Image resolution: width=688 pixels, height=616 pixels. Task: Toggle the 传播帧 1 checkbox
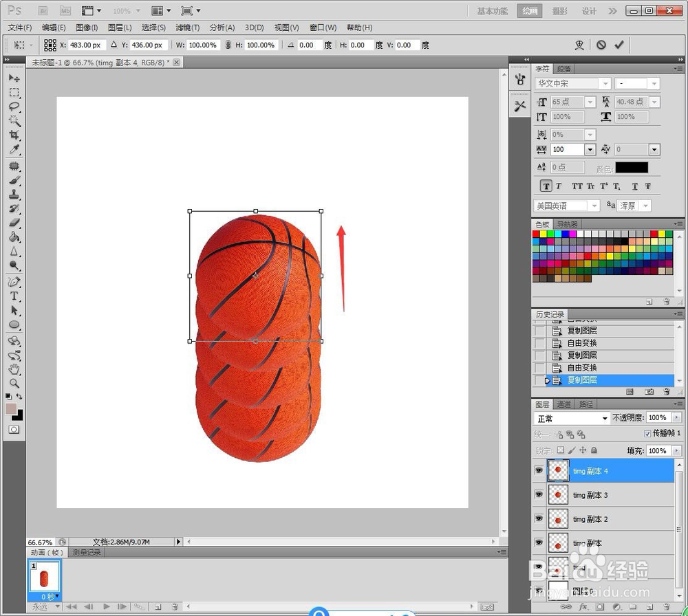pyautogui.click(x=647, y=434)
